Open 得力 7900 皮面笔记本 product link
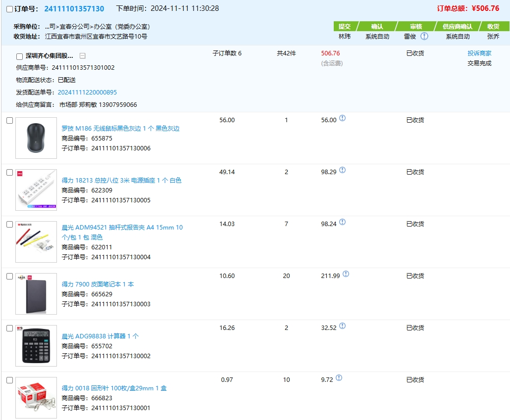This screenshot has width=510, height=420. 98,284
